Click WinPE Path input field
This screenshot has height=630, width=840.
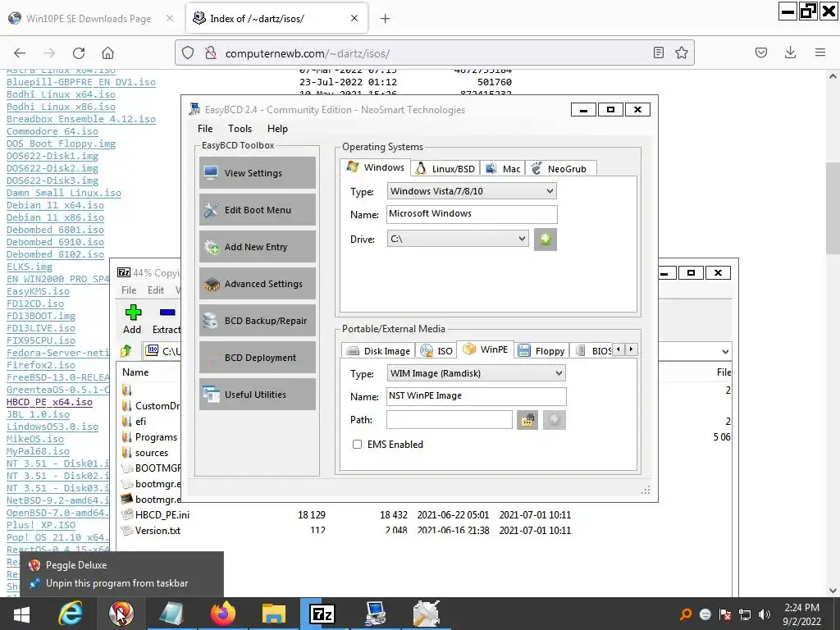coord(449,419)
